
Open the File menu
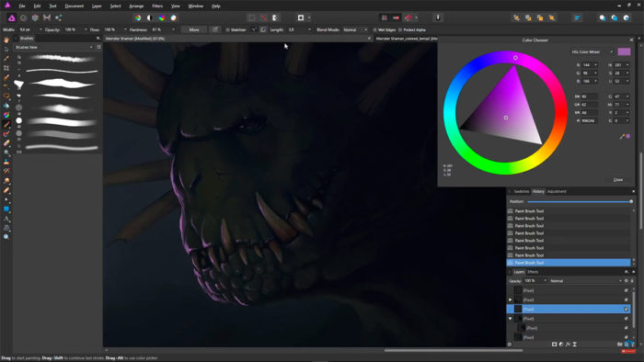pyautogui.click(x=22, y=6)
